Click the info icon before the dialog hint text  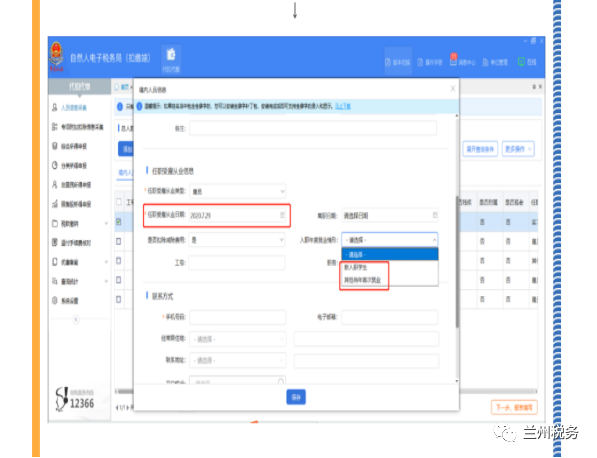(x=139, y=106)
